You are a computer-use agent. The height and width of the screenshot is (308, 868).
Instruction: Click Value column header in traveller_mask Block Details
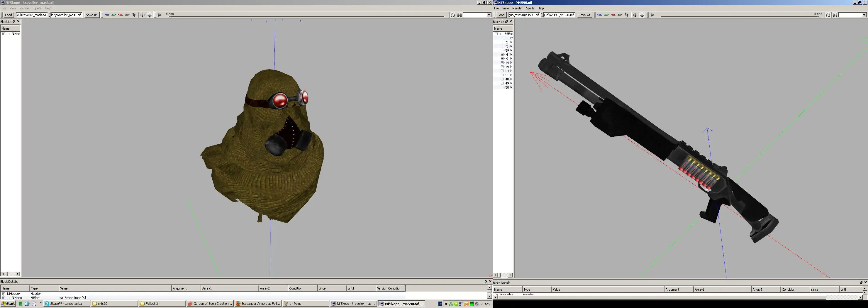click(x=115, y=288)
